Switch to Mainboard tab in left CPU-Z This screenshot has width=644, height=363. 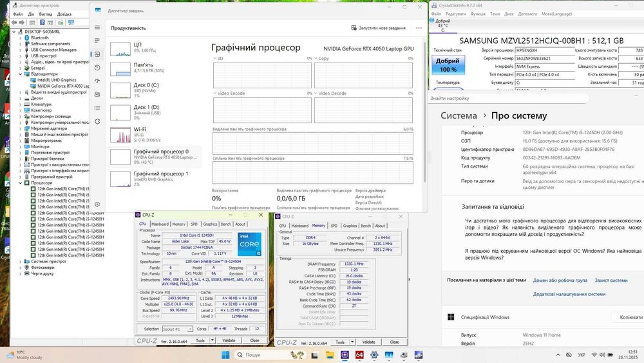click(160, 224)
